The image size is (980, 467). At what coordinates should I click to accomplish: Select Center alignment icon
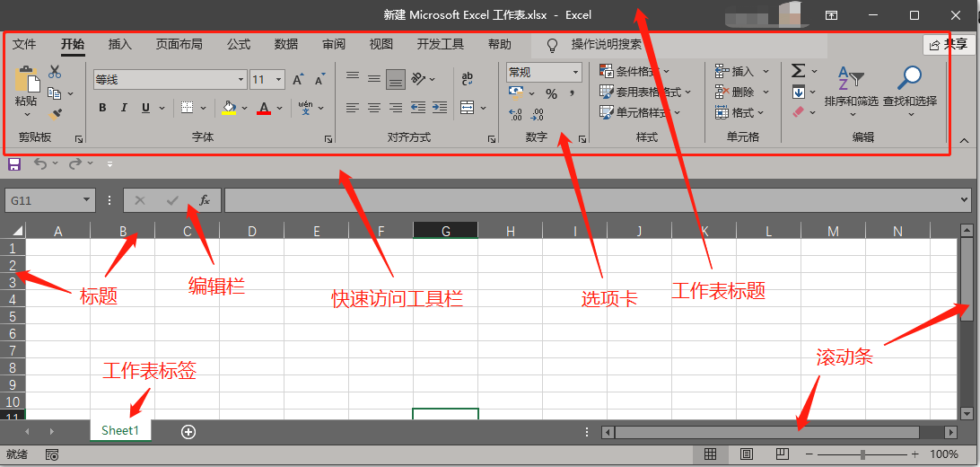point(373,108)
